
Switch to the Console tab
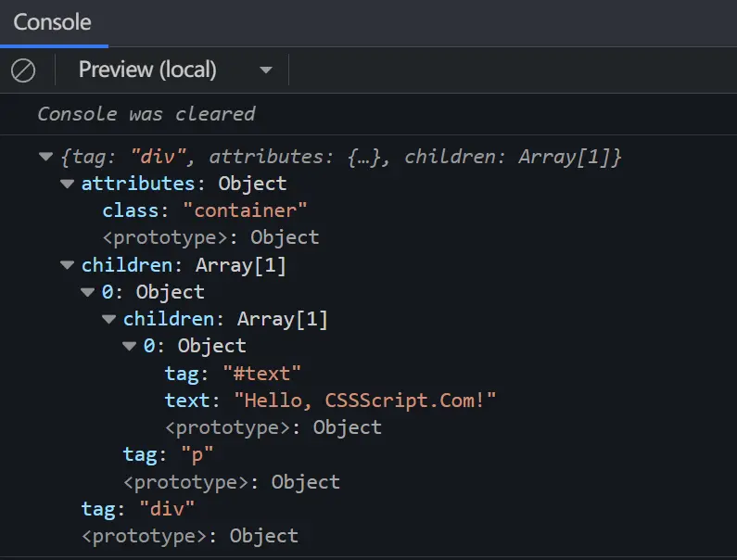52,22
